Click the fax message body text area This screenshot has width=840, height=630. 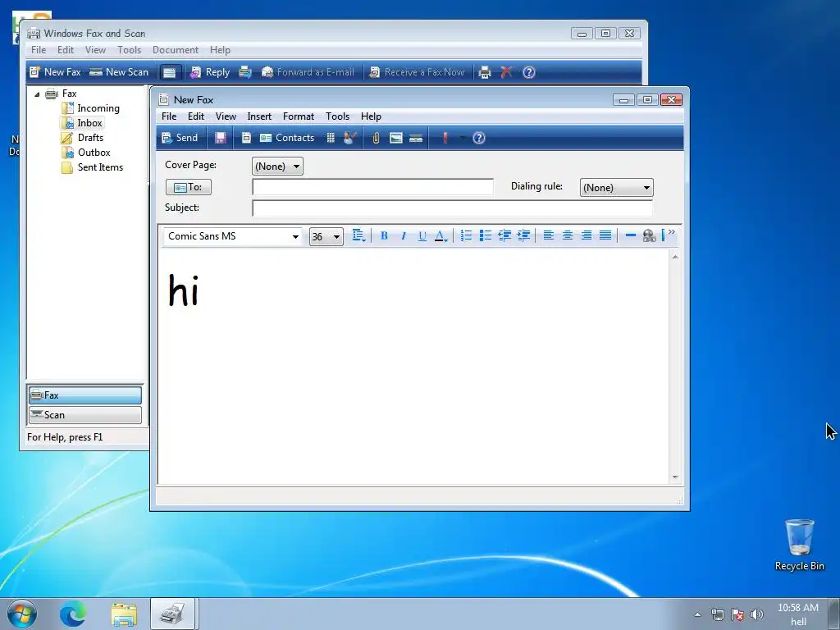[x=413, y=367]
